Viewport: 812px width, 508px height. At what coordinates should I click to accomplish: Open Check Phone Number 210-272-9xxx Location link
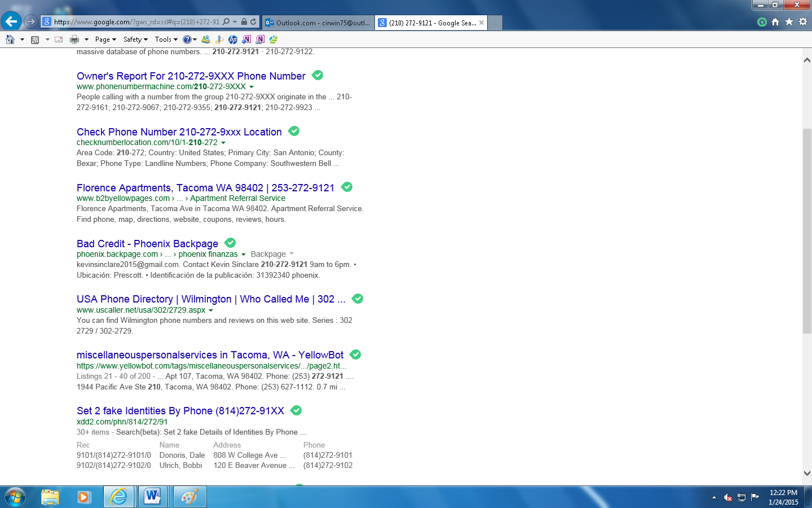pyautogui.click(x=179, y=132)
